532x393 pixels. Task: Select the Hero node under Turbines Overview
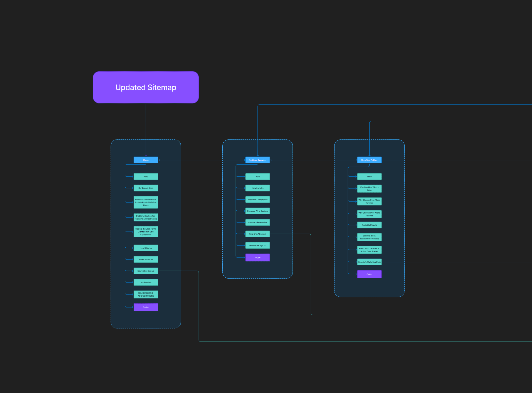point(257,177)
